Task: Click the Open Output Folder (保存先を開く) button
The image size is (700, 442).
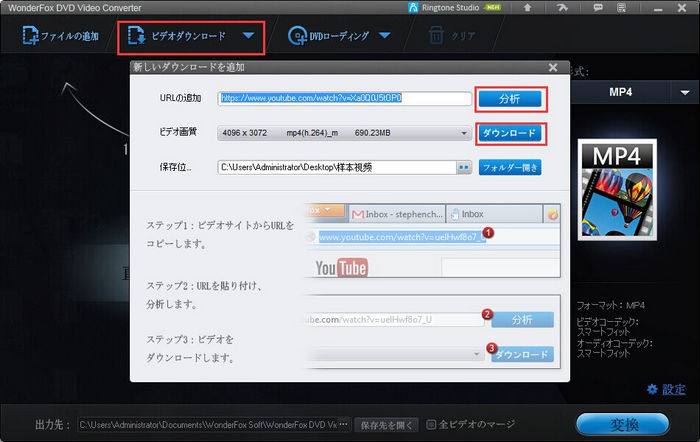Action: point(387,425)
